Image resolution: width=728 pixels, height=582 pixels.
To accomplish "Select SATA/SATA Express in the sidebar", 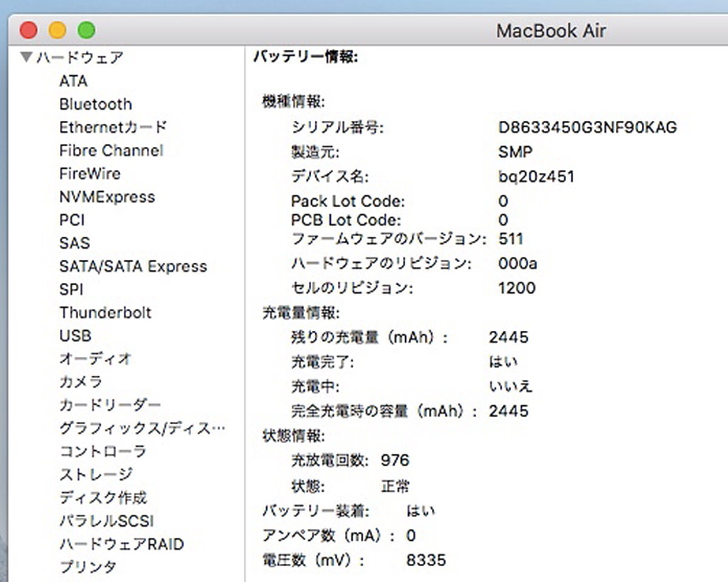I will pyautogui.click(x=133, y=266).
